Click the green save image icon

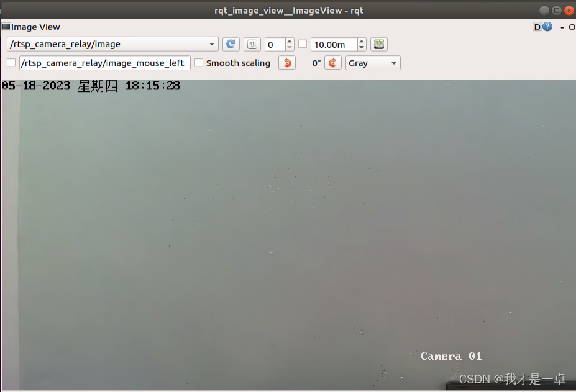[378, 44]
